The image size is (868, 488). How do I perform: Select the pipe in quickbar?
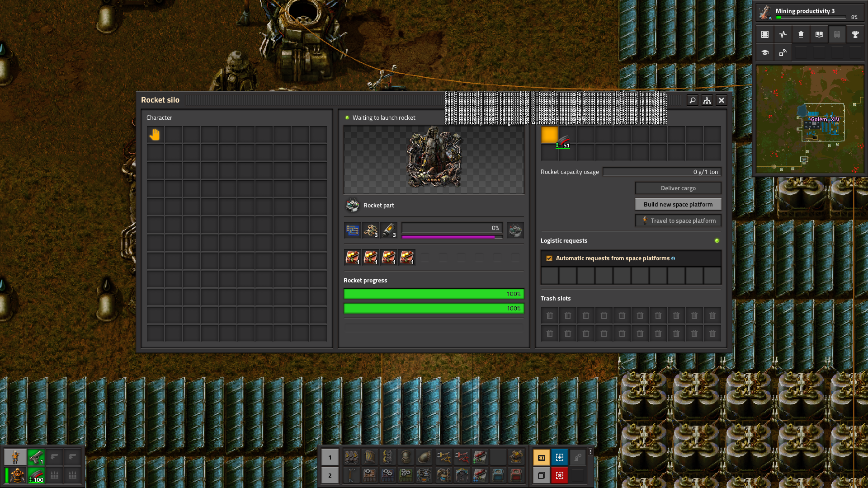[406, 457]
